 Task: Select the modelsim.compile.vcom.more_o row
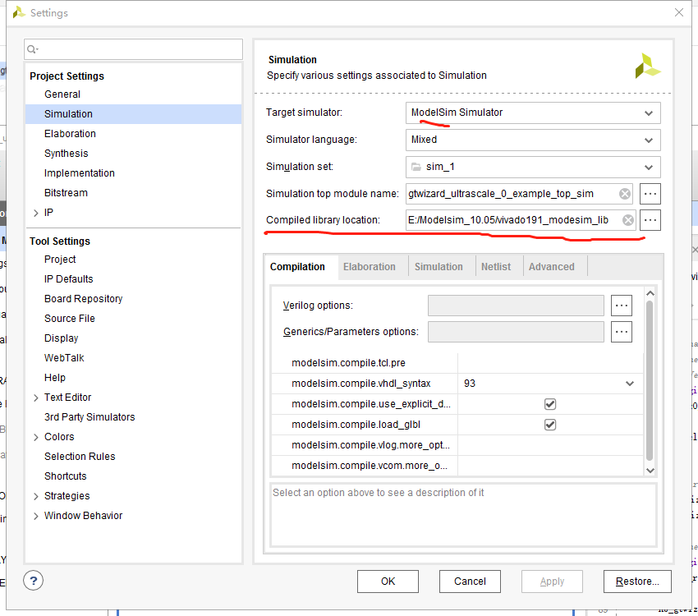coord(457,466)
